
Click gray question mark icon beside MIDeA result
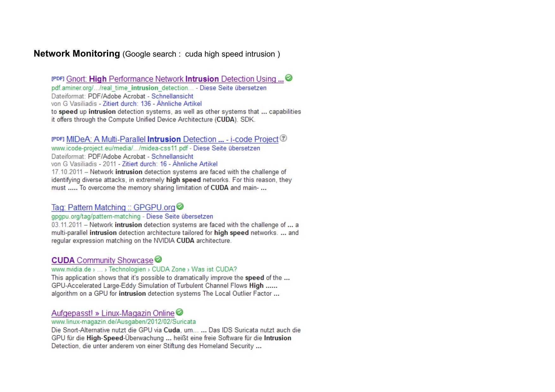pos(283,138)
